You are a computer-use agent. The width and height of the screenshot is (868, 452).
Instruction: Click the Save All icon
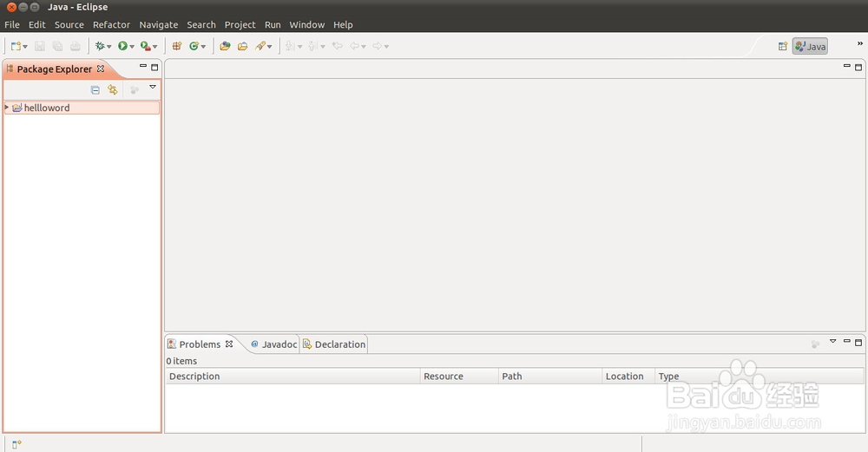57,47
